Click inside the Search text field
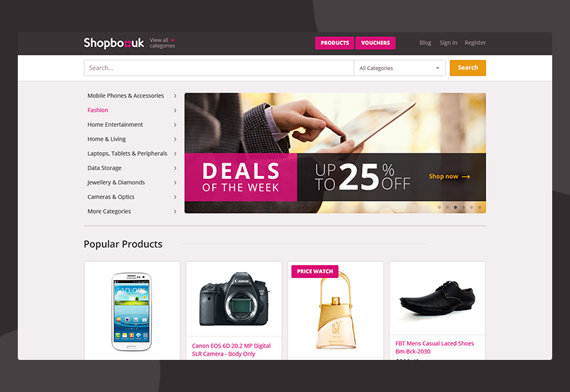570x392 pixels. [219, 68]
